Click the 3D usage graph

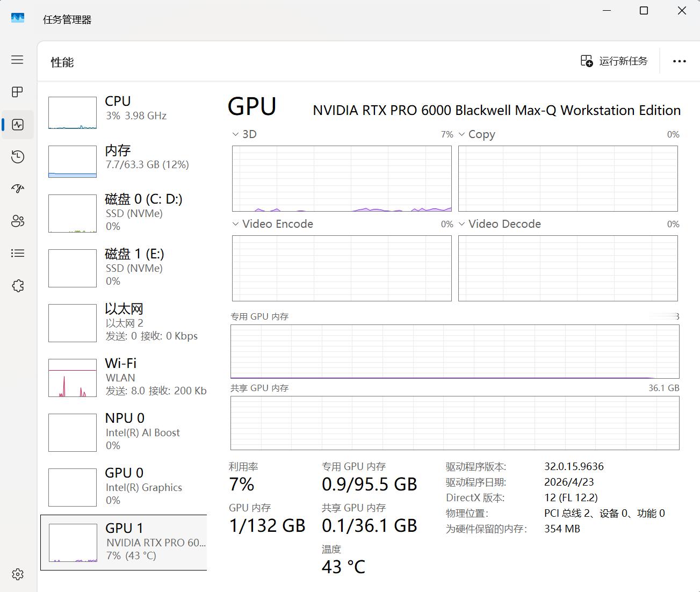[x=342, y=178]
